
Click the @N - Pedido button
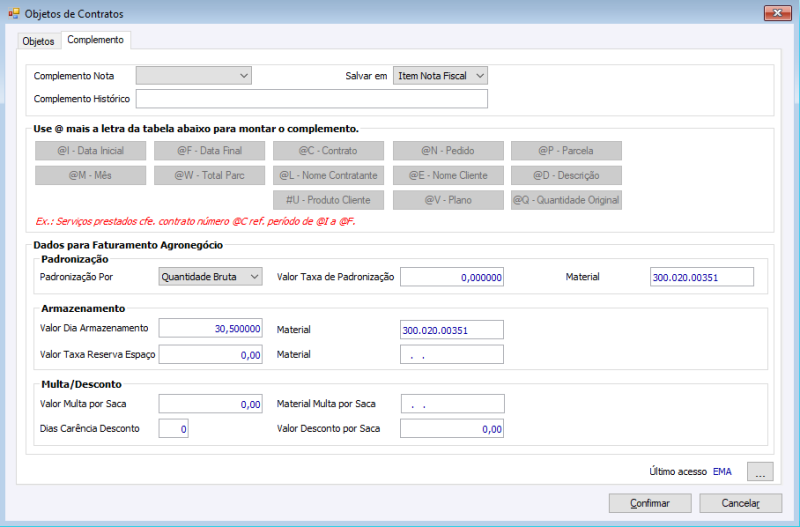[x=448, y=150]
